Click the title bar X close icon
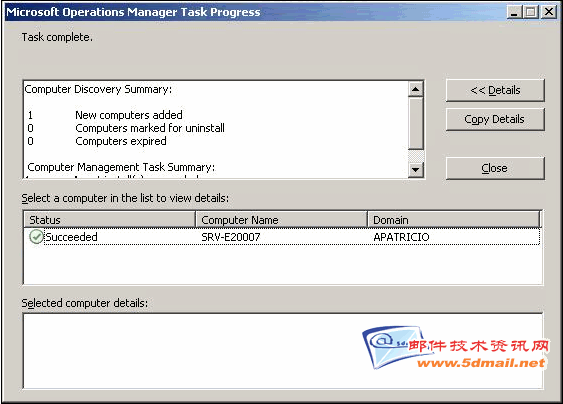 pyautogui.click(x=549, y=12)
